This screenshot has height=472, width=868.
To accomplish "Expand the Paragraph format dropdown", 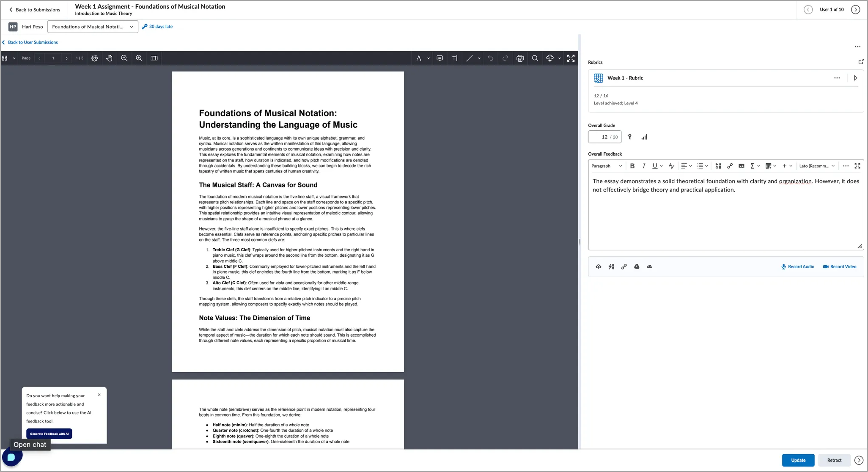I will [x=606, y=166].
